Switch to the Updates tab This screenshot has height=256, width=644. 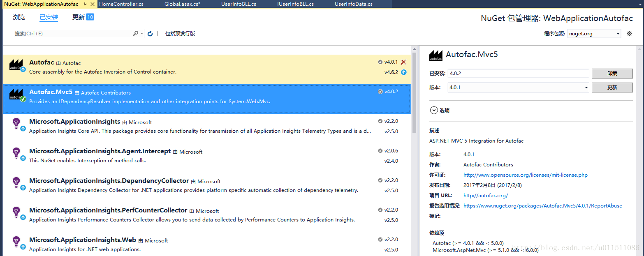click(79, 17)
